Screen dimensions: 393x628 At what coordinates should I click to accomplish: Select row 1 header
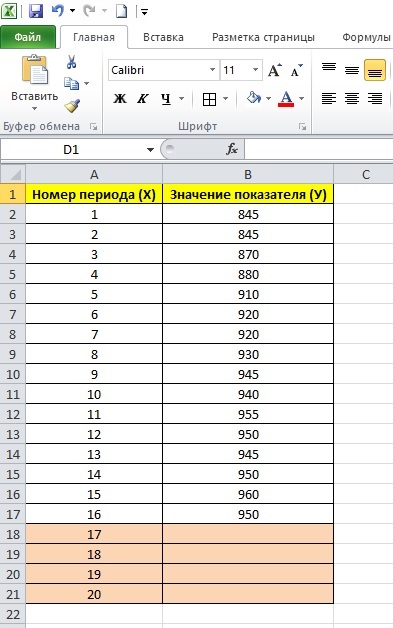coord(13,194)
